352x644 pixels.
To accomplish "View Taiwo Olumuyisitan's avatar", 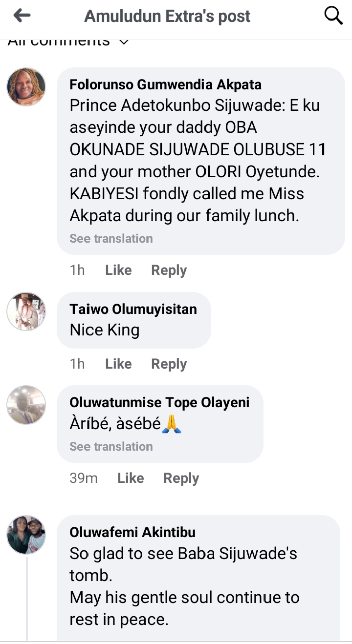I will click(x=26, y=312).
